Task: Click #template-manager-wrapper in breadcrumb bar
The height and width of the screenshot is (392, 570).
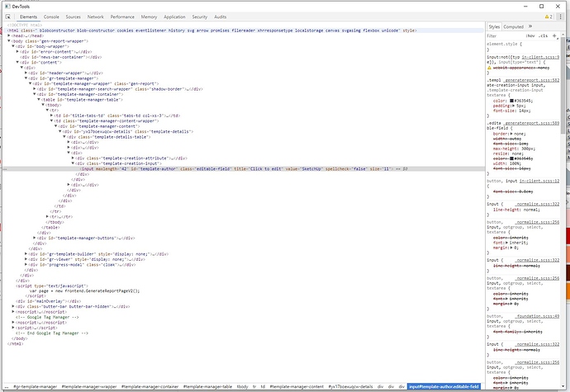Action: point(89,386)
